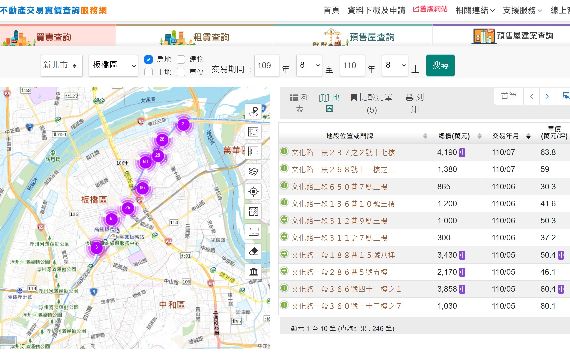Open the end month dropdown after year 110
570x360 pixels.
(395, 65)
